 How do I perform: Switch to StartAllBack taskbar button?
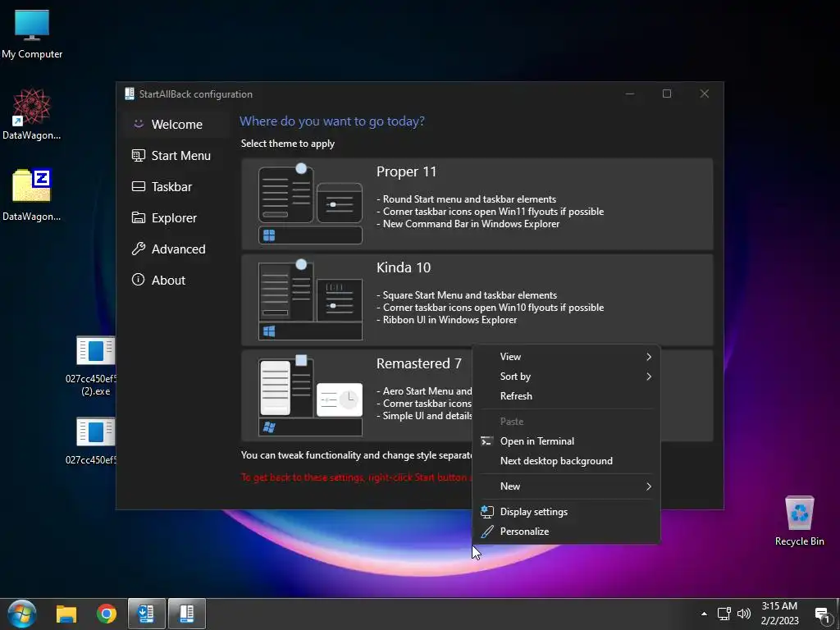tap(186, 614)
